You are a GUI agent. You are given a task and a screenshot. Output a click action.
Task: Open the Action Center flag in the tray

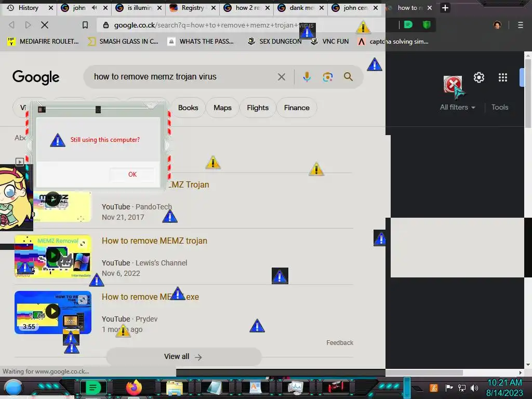[449, 388]
